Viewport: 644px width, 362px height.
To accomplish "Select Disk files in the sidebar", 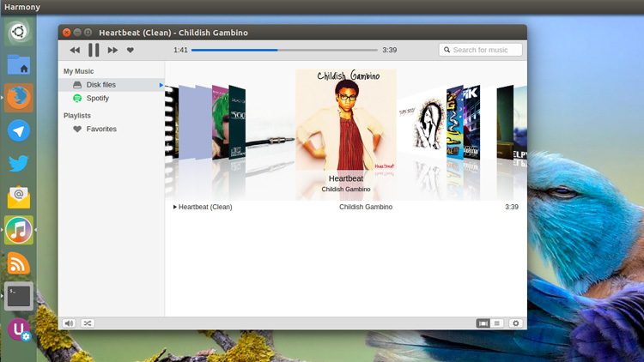I will click(112, 85).
